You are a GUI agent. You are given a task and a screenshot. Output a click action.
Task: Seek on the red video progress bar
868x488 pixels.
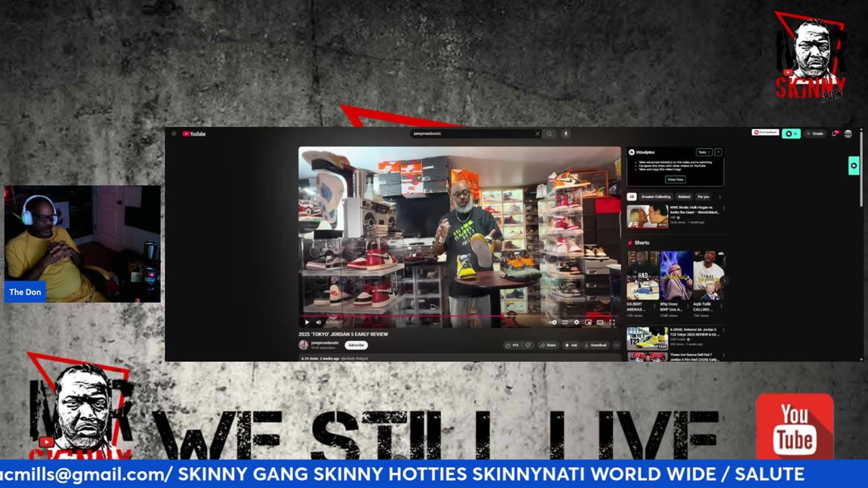(x=459, y=316)
